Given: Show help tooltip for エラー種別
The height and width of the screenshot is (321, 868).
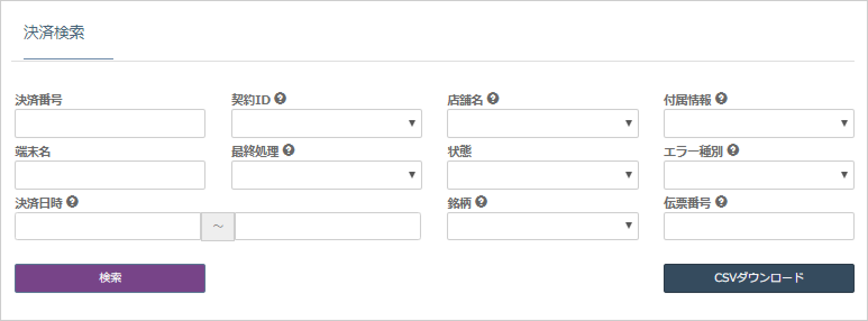Looking at the screenshot, I should point(733,150).
